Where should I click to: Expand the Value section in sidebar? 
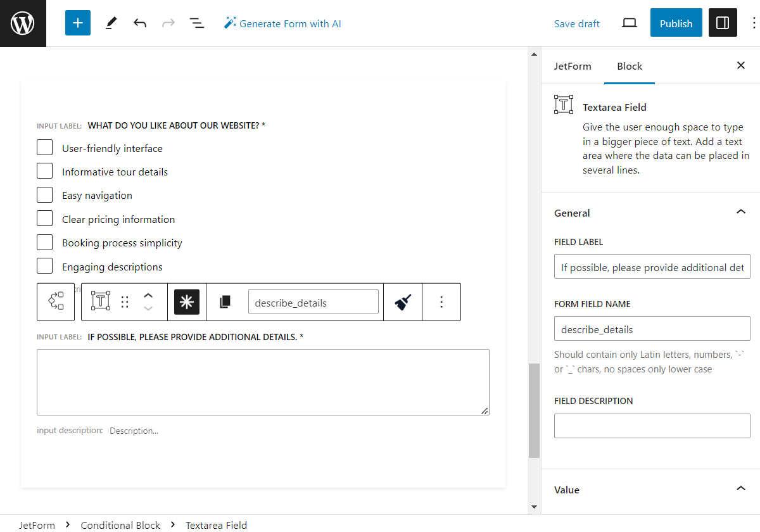pos(740,488)
